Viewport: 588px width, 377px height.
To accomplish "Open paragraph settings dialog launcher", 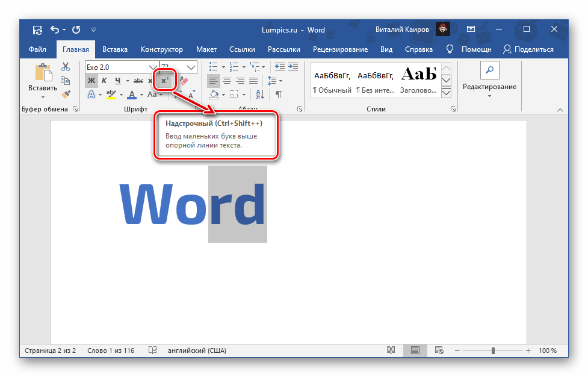I will 300,109.
